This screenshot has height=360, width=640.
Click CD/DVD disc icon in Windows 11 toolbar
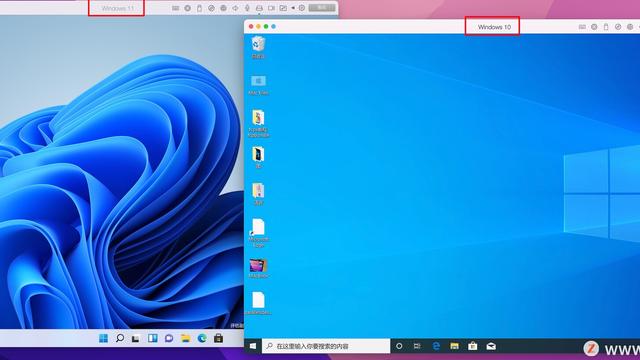click(x=187, y=8)
